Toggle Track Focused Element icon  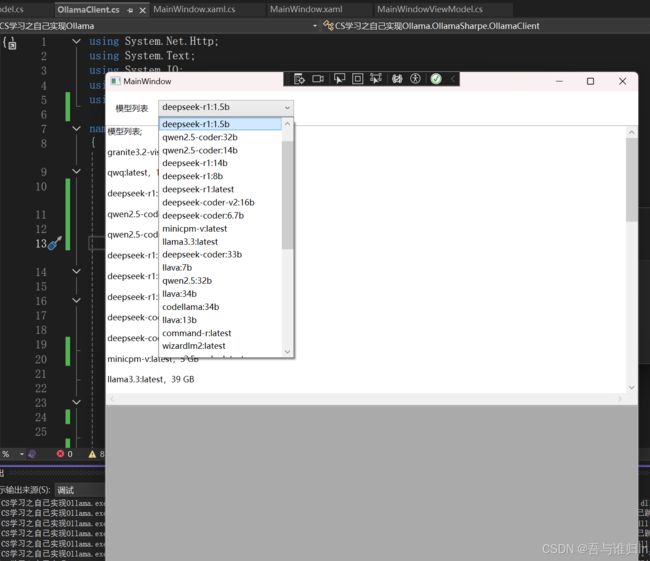(376, 79)
